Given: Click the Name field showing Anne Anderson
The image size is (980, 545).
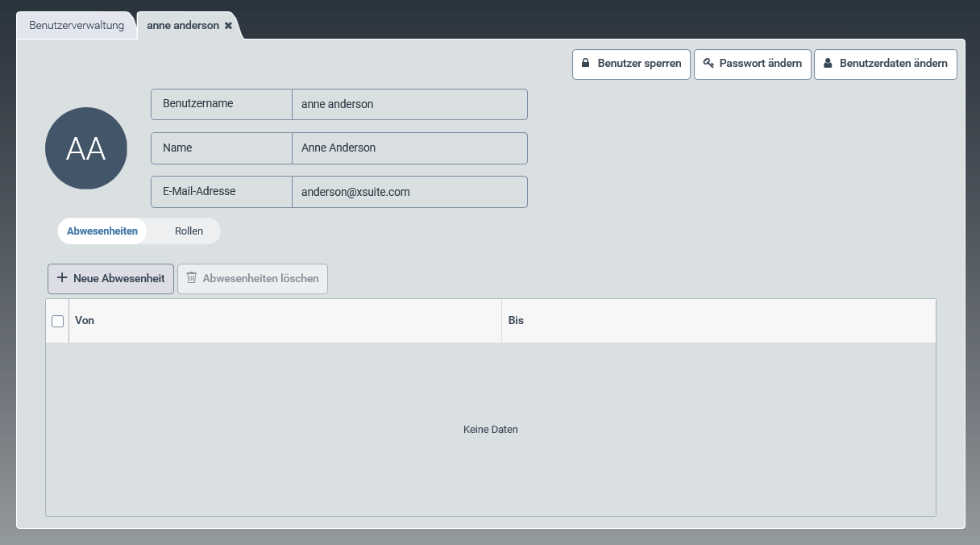Looking at the screenshot, I should pos(409,148).
